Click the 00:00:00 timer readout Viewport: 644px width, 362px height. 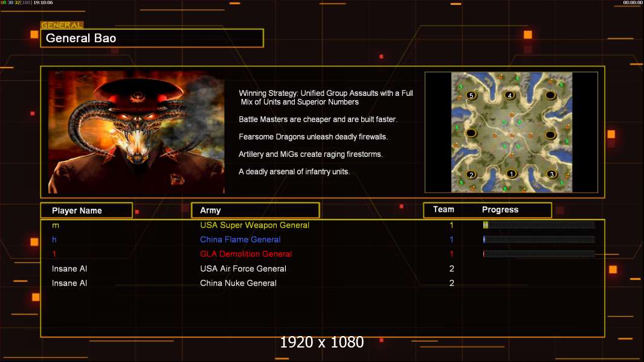[x=633, y=2]
